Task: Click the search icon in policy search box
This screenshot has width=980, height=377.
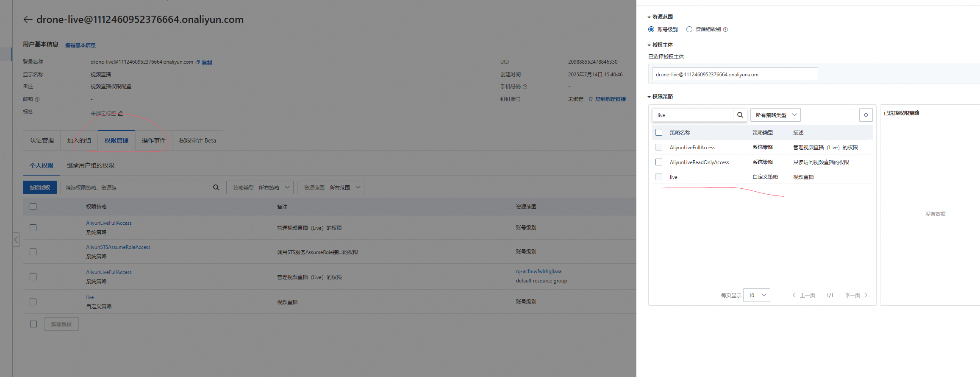Action: click(x=740, y=115)
